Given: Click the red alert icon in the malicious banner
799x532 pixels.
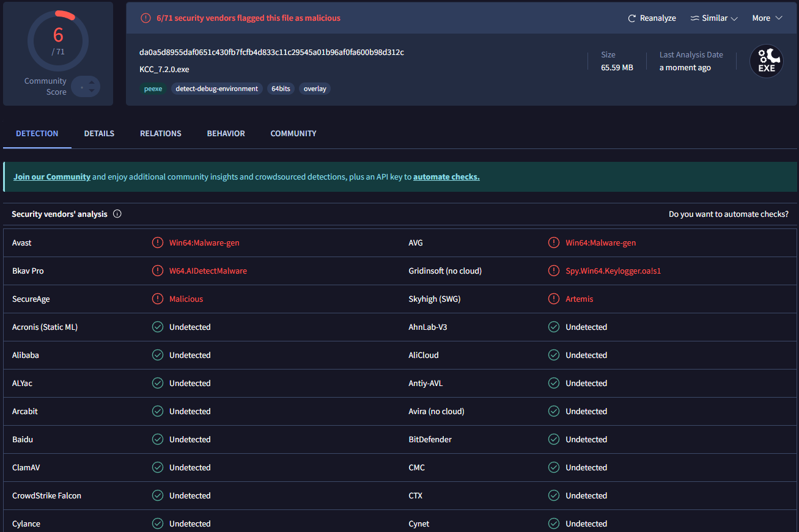Looking at the screenshot, I should (145, 18).
